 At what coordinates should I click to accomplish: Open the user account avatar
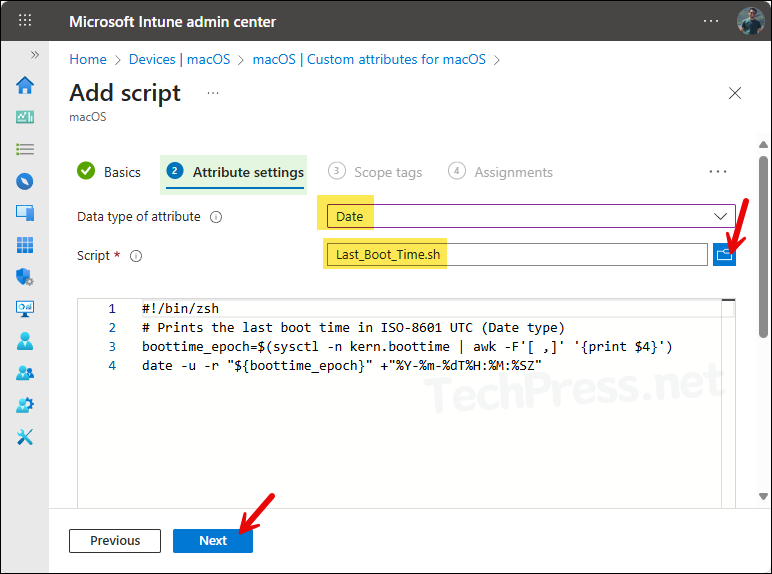[x=750, y=21]
